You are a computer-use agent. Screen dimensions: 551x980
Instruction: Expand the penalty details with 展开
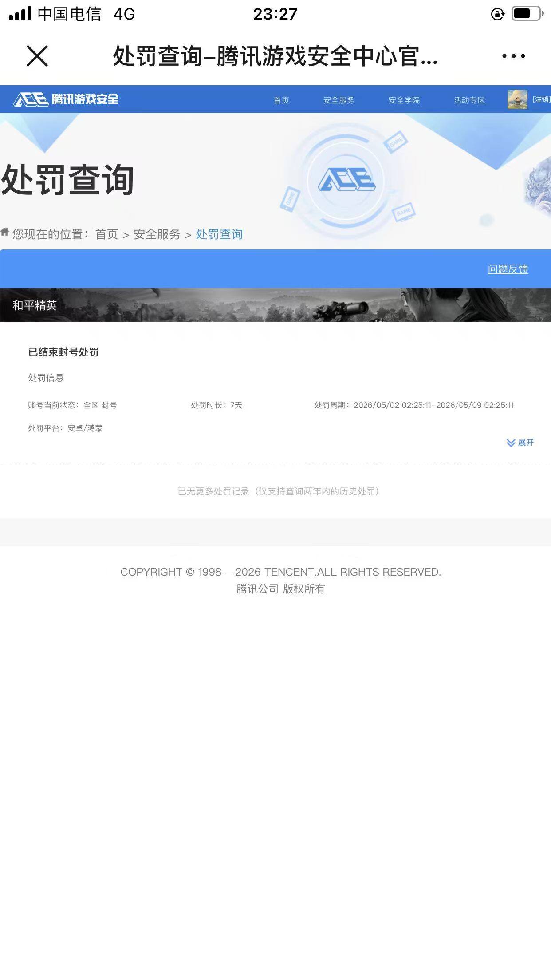click(x=520, y=443)
